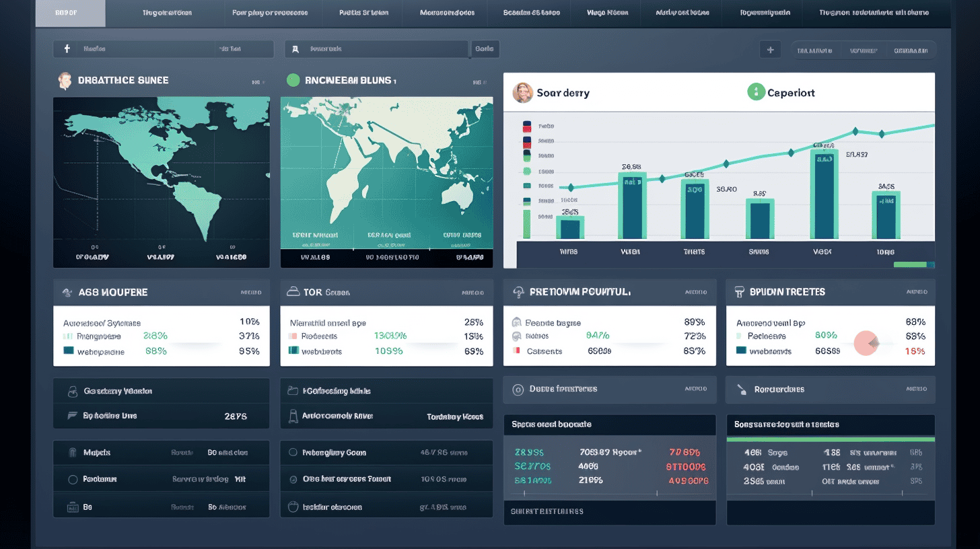Click the flag icon in the 28YS row
The image size is (980, 549).
72,416
